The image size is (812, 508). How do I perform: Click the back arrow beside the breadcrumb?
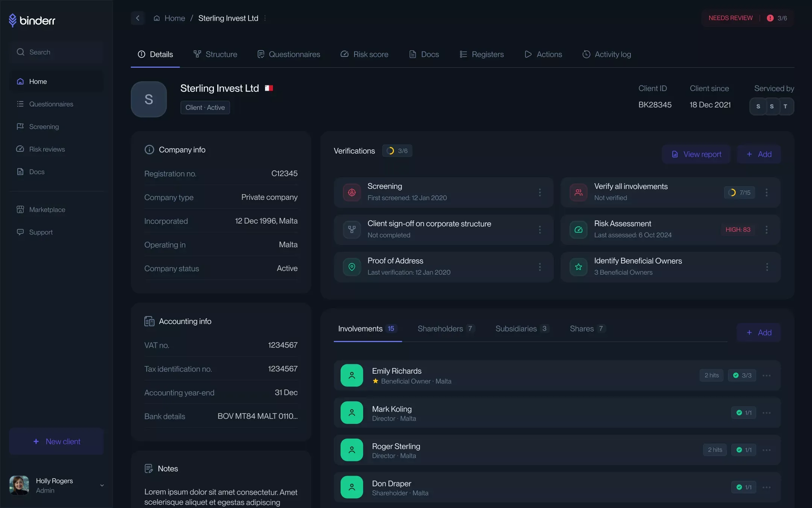tap(138, 18)
